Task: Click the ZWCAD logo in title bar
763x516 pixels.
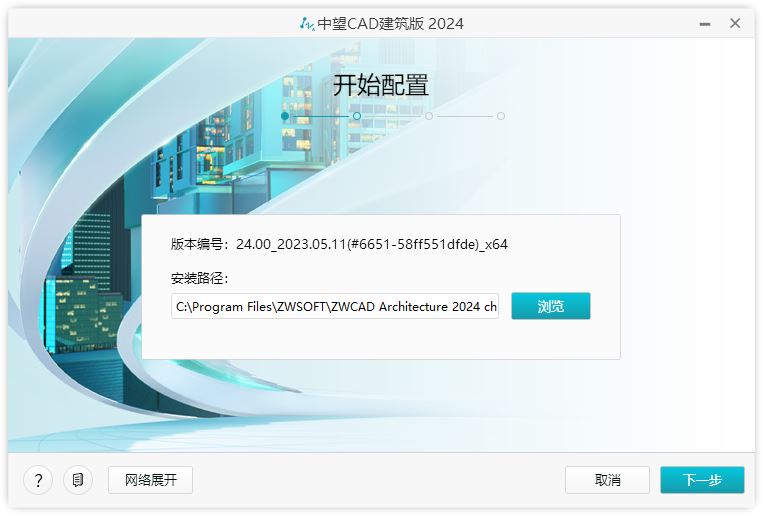Action: click(x=307, y=23)
